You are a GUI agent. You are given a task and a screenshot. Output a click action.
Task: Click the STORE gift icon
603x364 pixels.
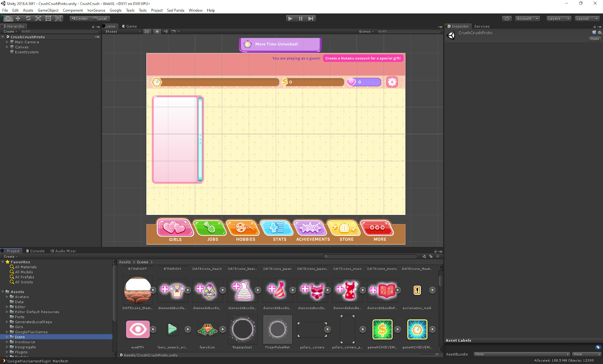coord(343,228)
